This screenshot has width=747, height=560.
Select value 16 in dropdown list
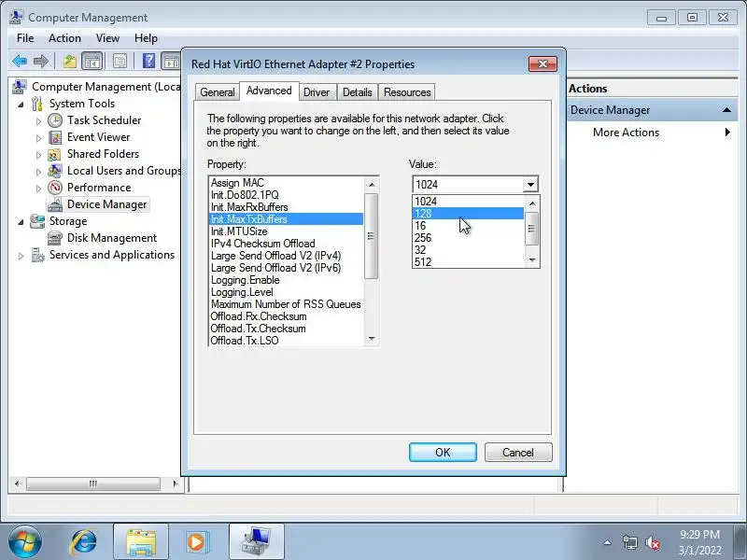(469, 226)
